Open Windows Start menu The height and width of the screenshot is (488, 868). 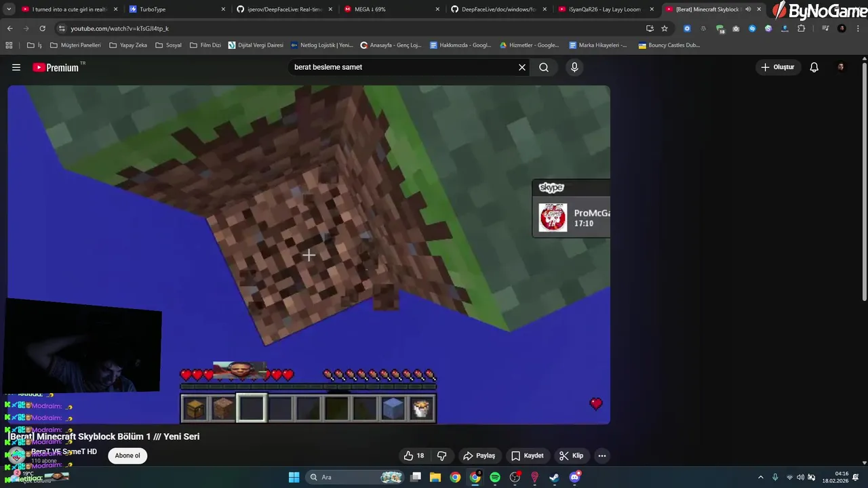click(294, 477)
